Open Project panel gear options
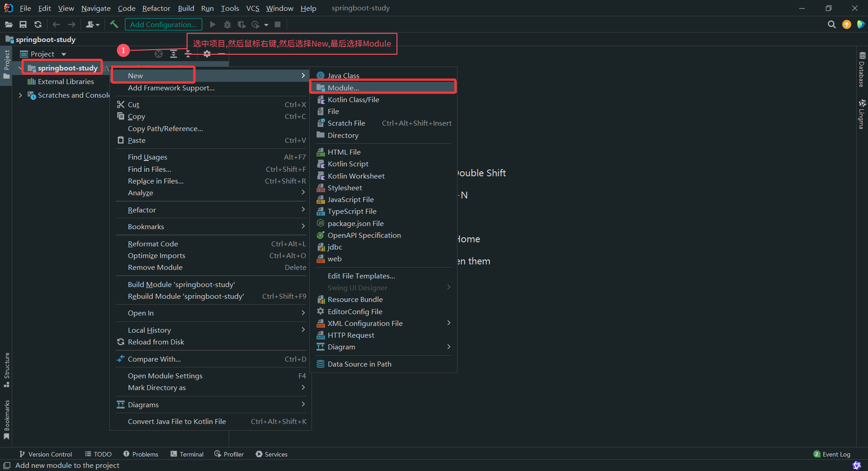Screen dimensions: 868x471 pyautogui.click(x=207, y=54)
